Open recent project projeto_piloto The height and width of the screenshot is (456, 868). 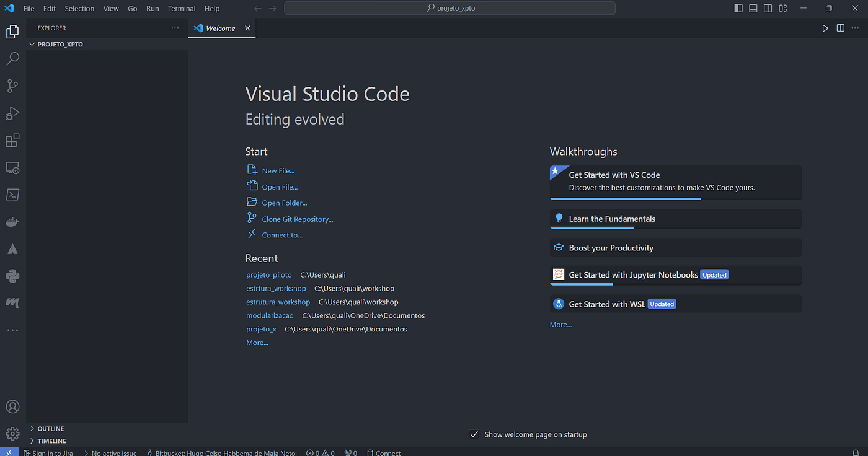(269, 274)
